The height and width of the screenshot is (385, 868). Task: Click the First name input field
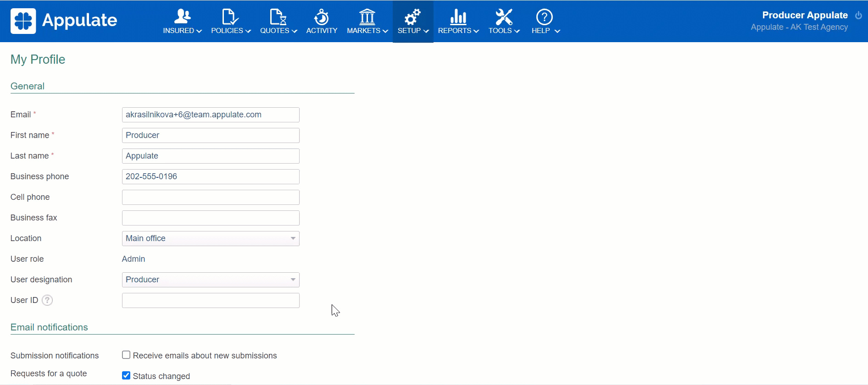coord(211,135)
